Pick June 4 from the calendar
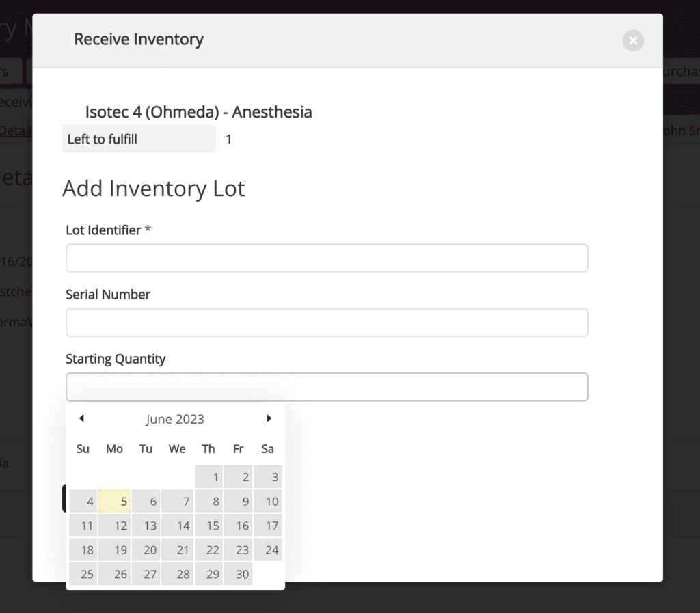700x613 pixels. tap(83, 502)
